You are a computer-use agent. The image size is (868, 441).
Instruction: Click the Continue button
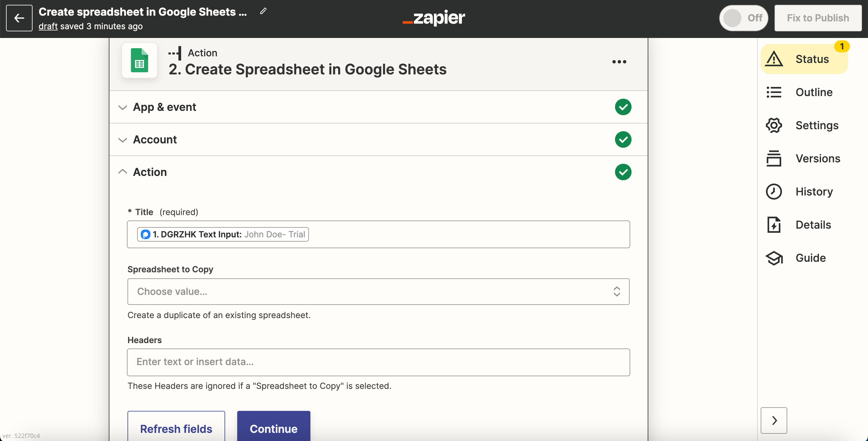274,429
